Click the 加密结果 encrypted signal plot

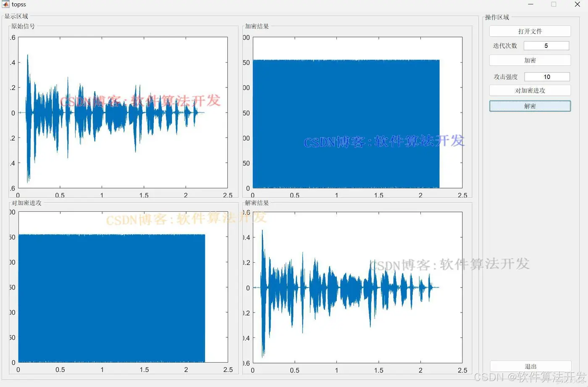coord(357,113)
